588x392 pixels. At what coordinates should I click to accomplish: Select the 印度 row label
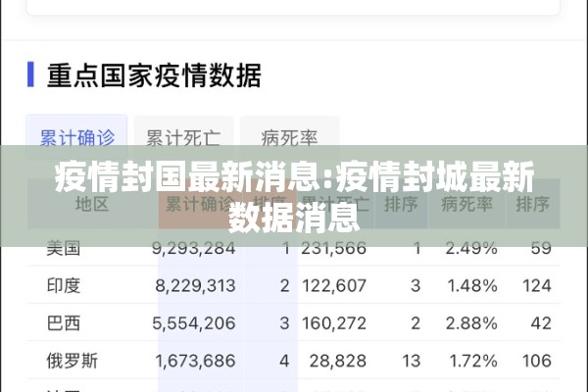pyautogui.click(x=64, y=285)
